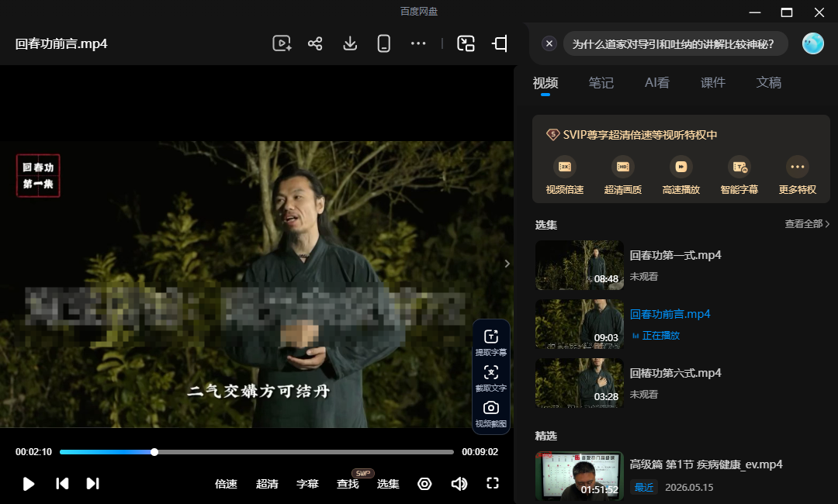Share the video with the share icon

pyautogui.click(x=315, y=43)
